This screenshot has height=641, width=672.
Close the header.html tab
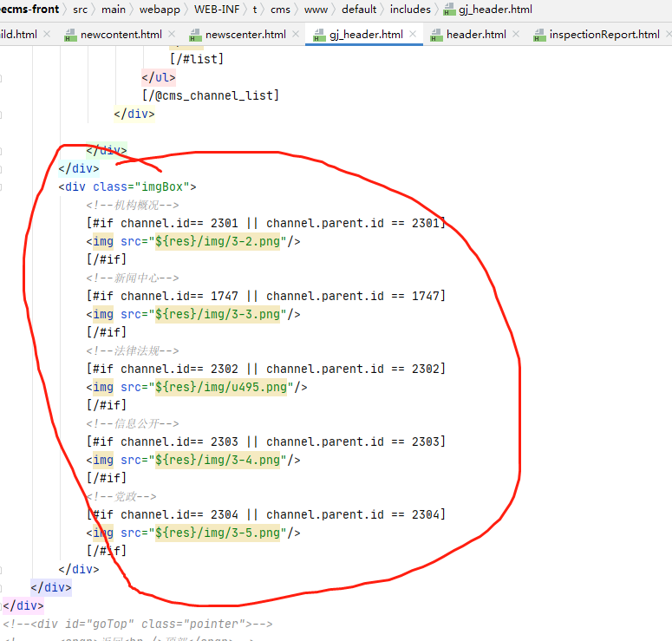pyautogui.click(x=518, y=35)
